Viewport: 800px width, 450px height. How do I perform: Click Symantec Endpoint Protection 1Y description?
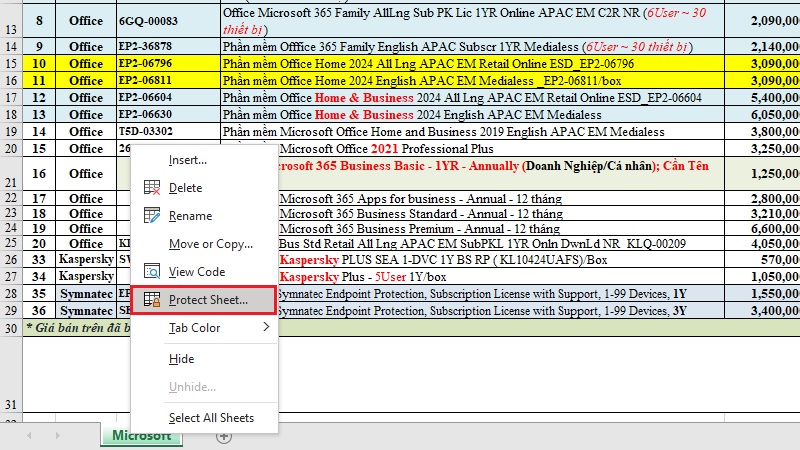(x=501, y=293)
